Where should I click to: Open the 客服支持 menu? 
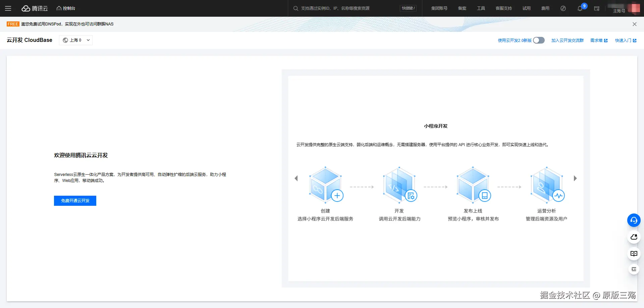click(x=503, y=8)
